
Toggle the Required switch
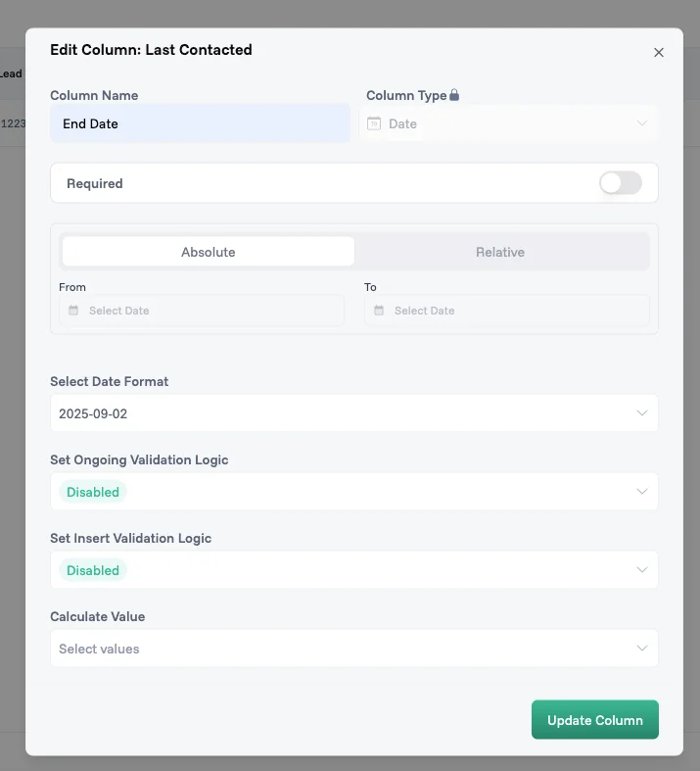tap(620, 183)
